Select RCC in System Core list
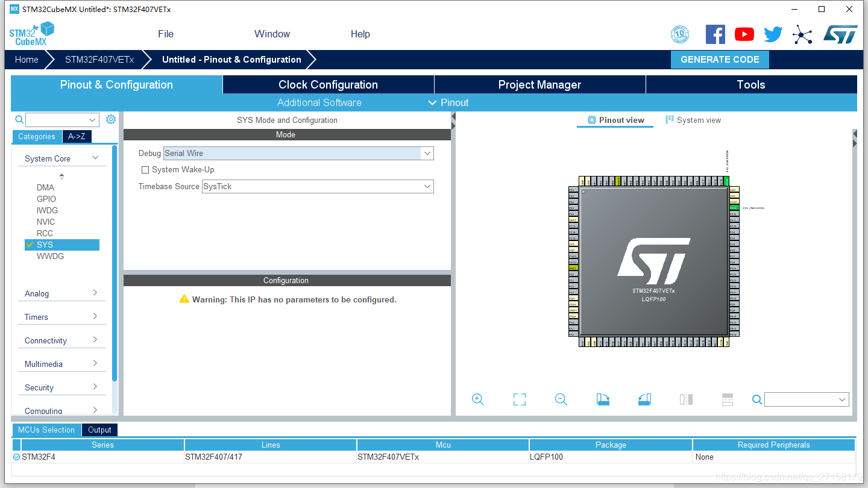The image size is (868, 488). pyautogui.click(x=45, y=233)
